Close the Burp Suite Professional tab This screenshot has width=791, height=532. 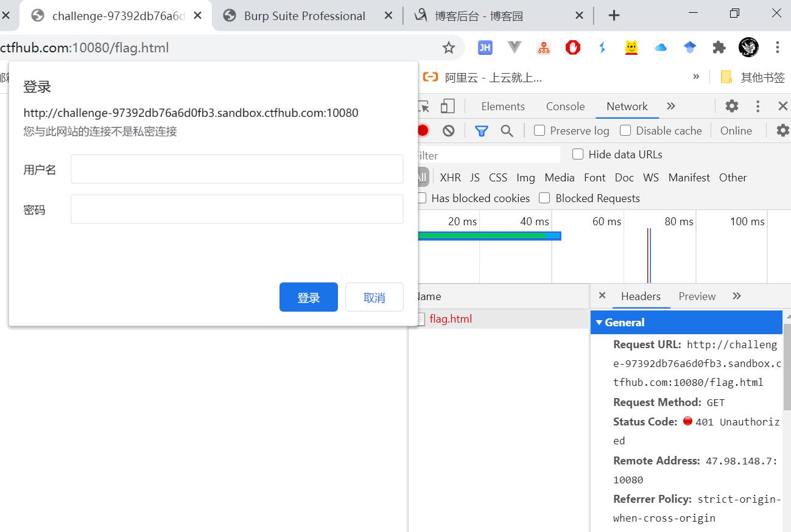pos(388,16)
